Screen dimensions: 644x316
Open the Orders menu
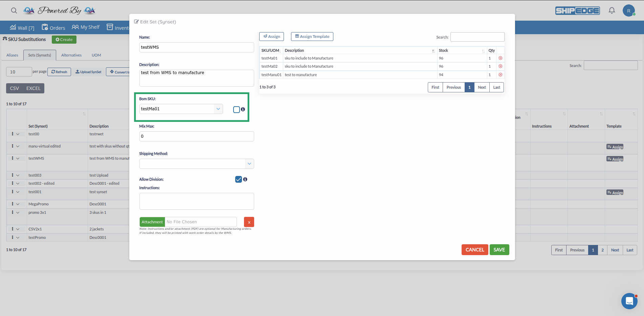coord(53,27)
